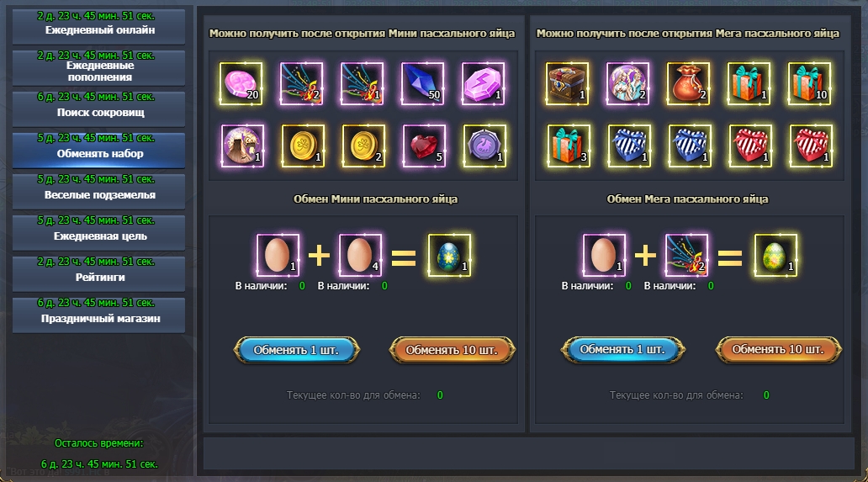Go to the Рейтинги tab
Screen dimensions: 868x482
point(99,273)
